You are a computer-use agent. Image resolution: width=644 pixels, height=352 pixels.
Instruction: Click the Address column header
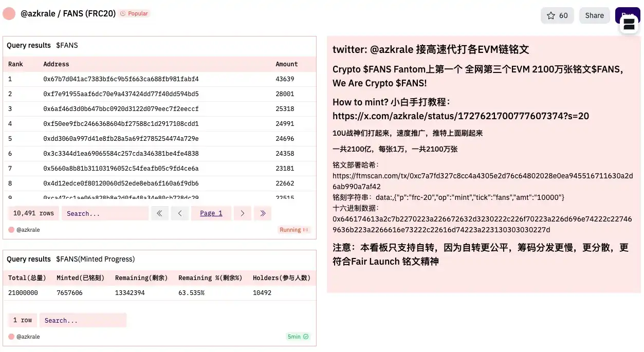click(x=56, y=64)
